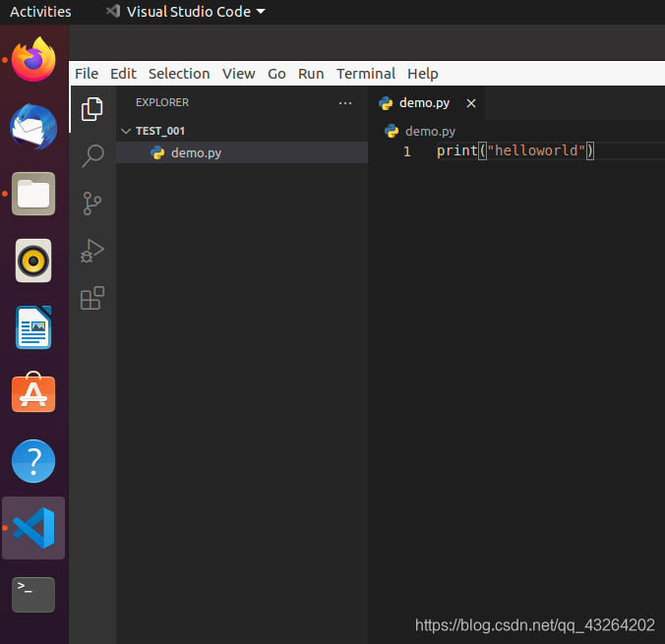Open the Run and Debug view icon
Screen dimensions: 665x644
pyautogui.click(x=92, y=251)
